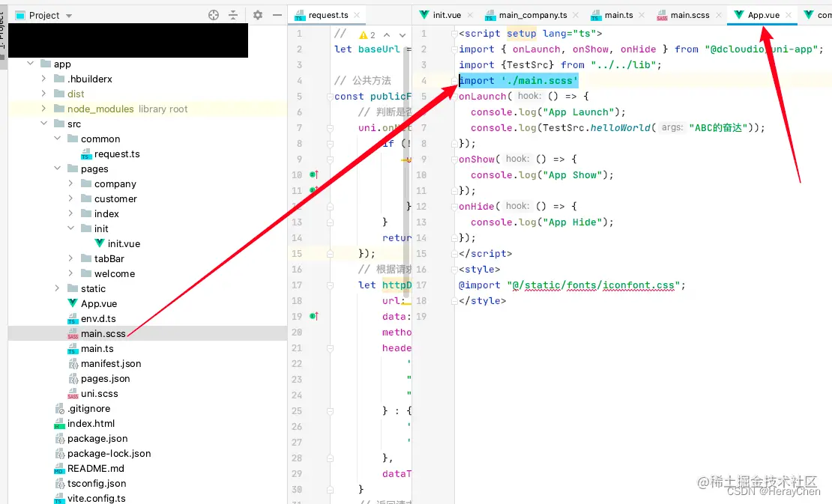
Task: Click the warnings indicator in request.ts
Action: [x=367, y=35]
